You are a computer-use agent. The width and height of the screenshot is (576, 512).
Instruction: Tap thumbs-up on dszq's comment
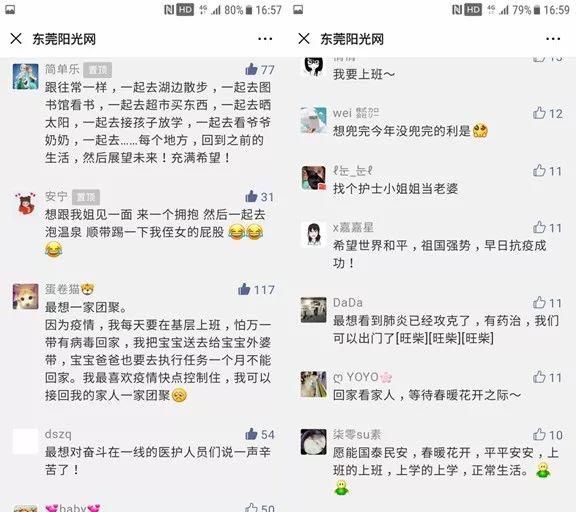pyautogui.click(x=251, y=434)
